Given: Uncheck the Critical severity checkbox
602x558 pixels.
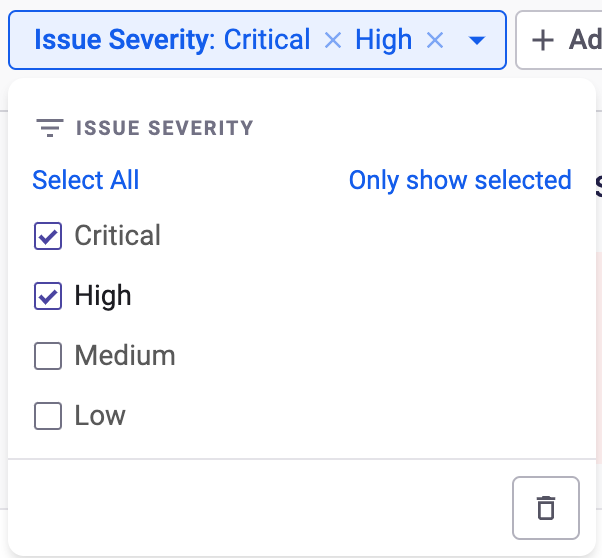Looking at the screenshot, I should coord(48,236).
